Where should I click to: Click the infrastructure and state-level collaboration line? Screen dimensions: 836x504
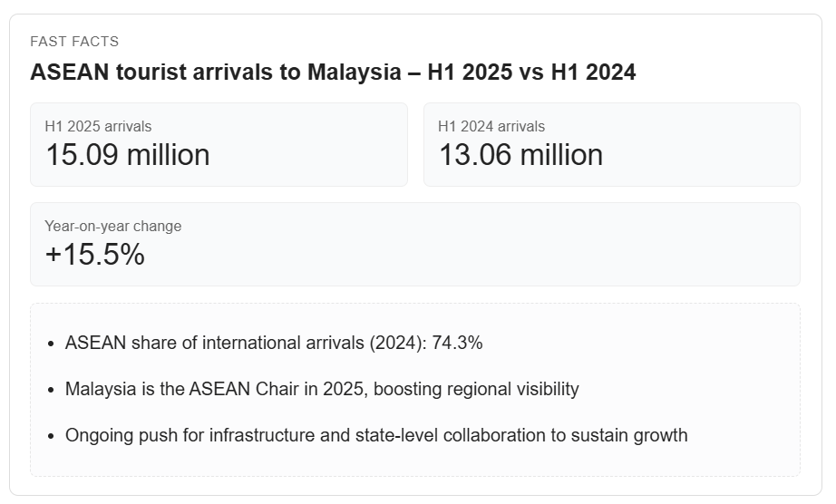[376, 435]
